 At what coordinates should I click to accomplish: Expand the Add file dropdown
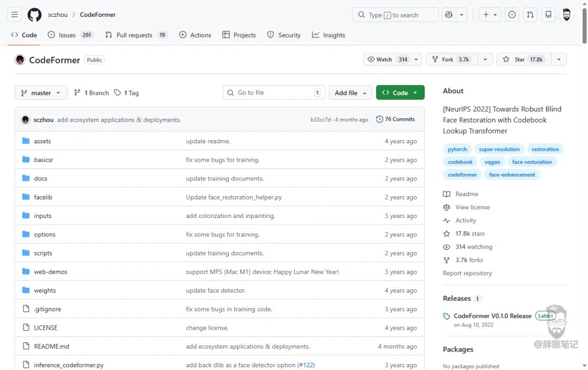(351, 93)
